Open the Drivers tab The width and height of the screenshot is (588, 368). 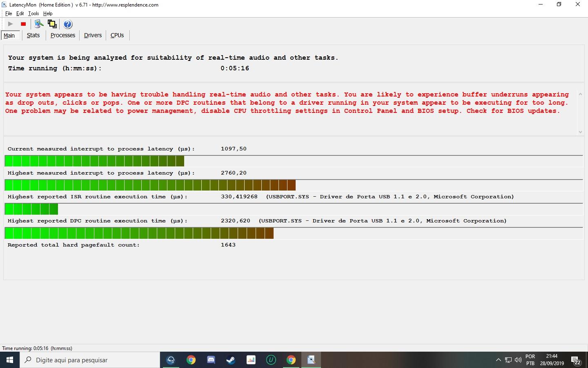[93, 35]
